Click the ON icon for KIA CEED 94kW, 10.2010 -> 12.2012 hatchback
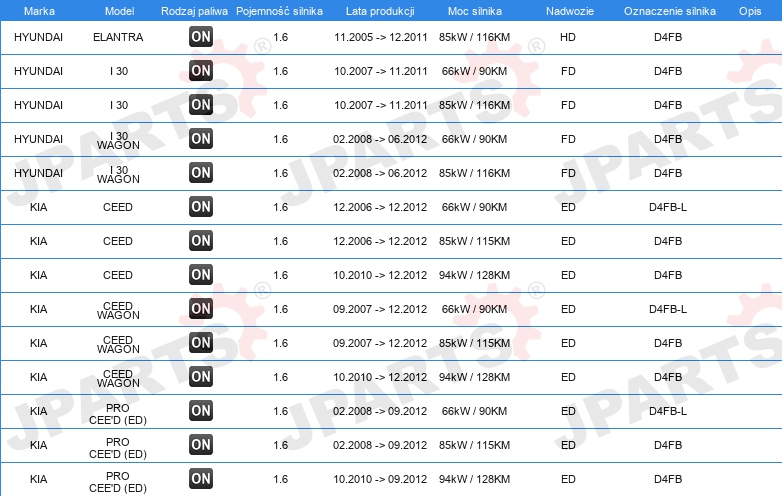This screenshot has width=782, height=496. (201, 275)
